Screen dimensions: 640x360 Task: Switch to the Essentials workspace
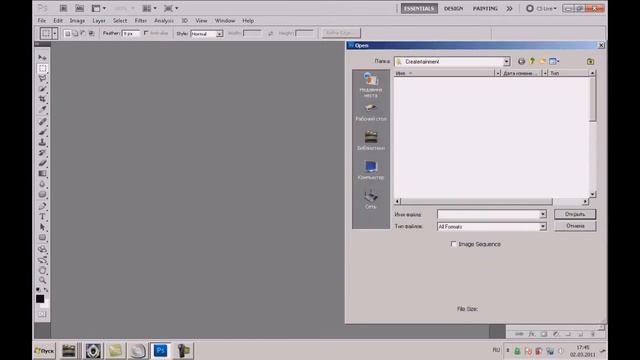419,9
